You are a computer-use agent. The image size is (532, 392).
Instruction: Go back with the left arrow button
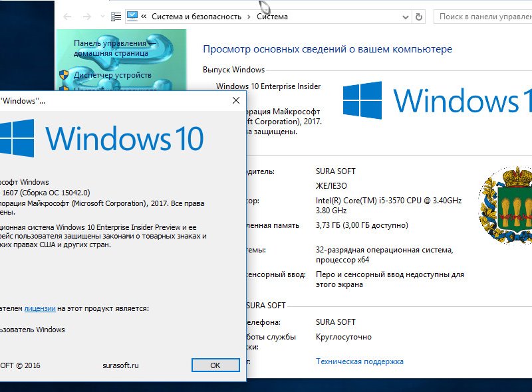pyautogui.click(x=68, y=17)
